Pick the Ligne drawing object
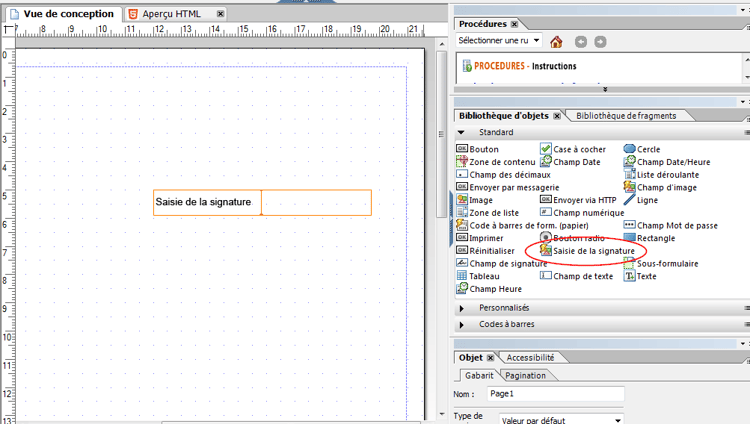 [x=641, y=200]
